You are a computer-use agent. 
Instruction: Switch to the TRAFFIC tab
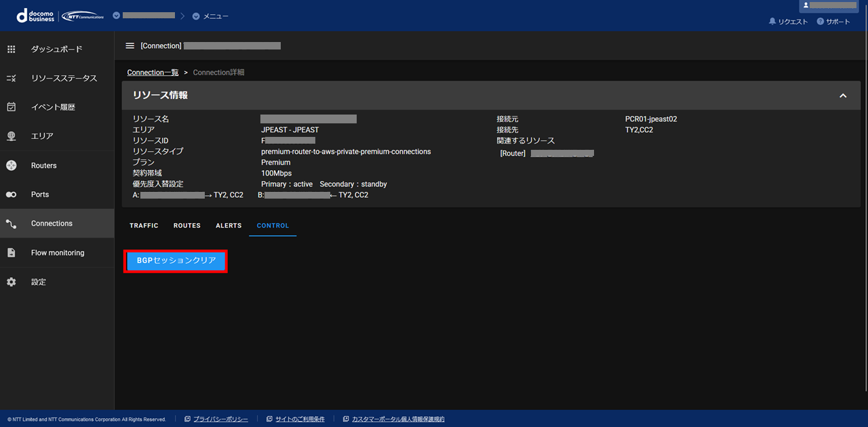(144, 226)
